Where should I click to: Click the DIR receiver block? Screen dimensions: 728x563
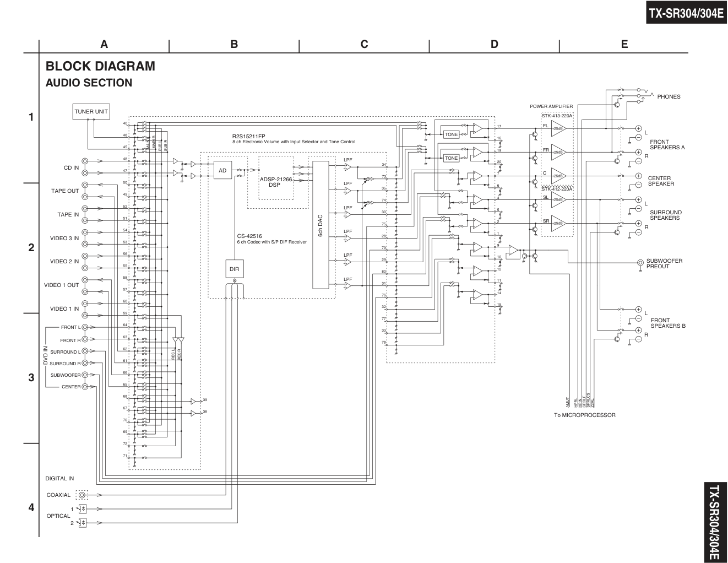pyautogui.click(x=235, y=268)
